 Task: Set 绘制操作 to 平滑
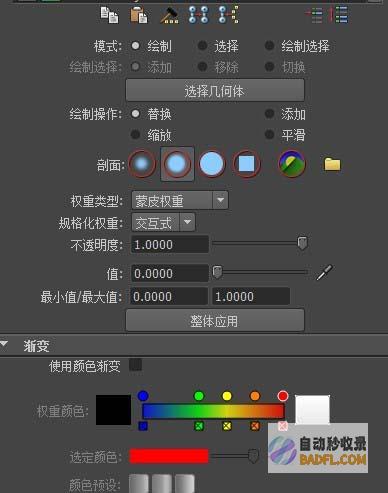point(269,135)
